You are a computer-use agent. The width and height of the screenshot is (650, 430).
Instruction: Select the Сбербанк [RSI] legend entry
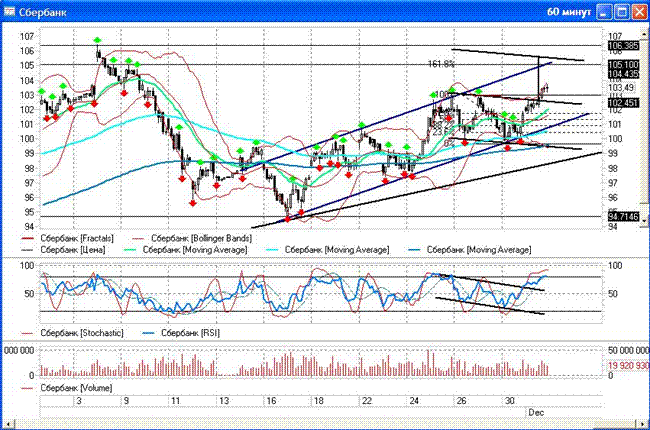coord(181,333)
